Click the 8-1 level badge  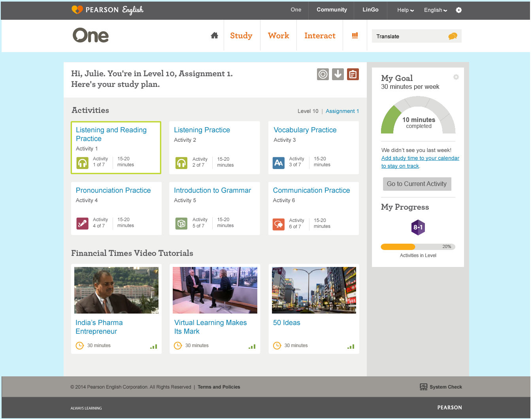418,227
